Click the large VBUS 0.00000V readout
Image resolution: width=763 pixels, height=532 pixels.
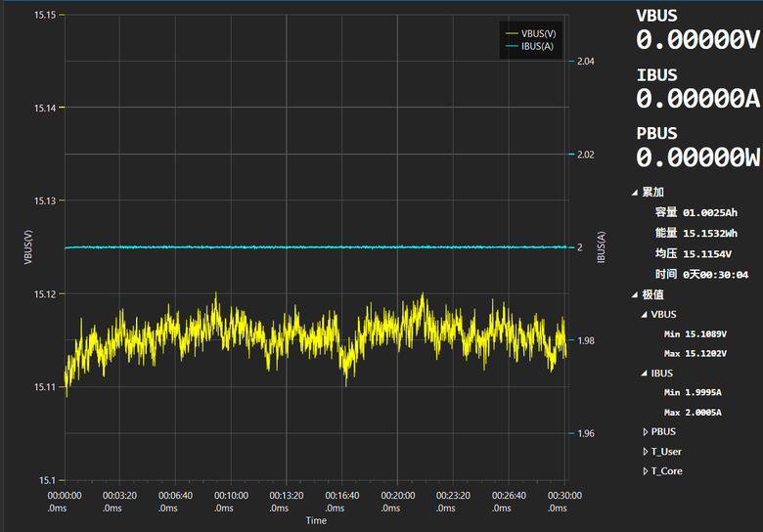(697, 39)
